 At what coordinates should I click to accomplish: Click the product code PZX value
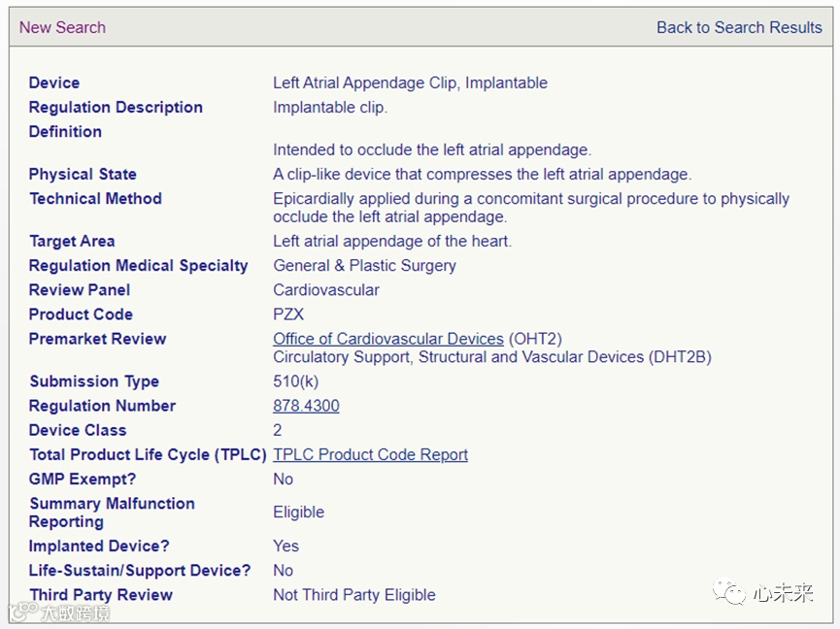pos(290,314)
